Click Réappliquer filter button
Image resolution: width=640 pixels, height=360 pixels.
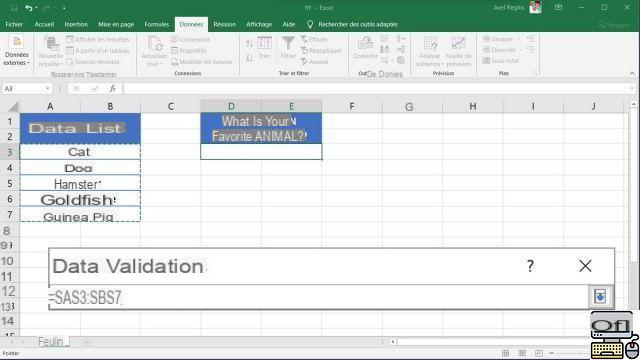(x=321, y=51)
